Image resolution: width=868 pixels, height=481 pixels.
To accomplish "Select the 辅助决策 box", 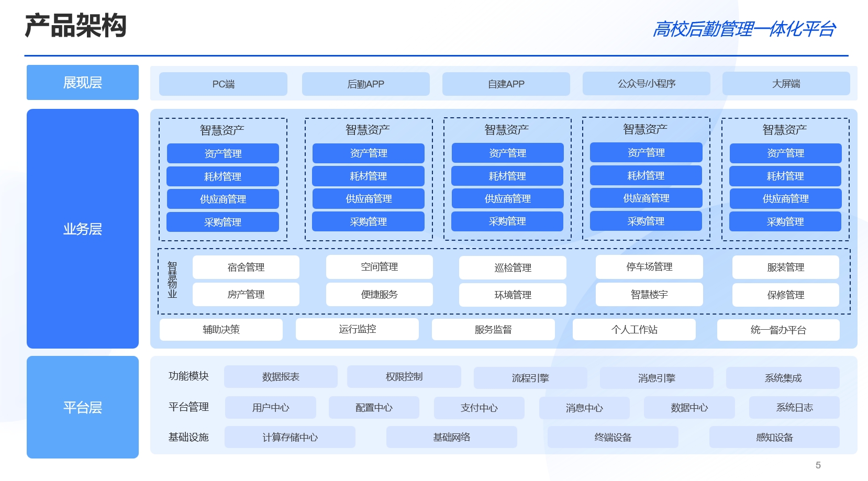I will pos(221,330).
